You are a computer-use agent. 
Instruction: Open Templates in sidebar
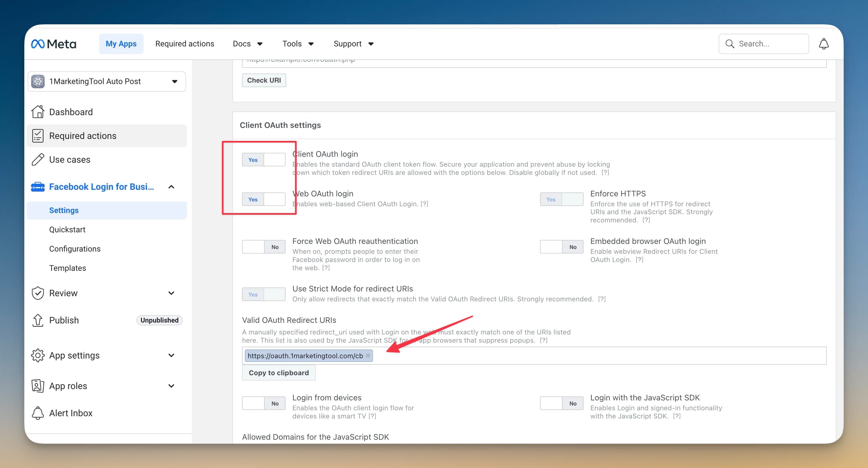pos(67,268)
